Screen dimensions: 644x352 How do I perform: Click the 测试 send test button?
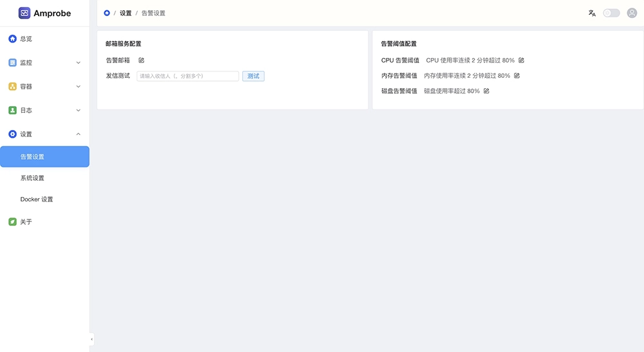coord(253,76)
